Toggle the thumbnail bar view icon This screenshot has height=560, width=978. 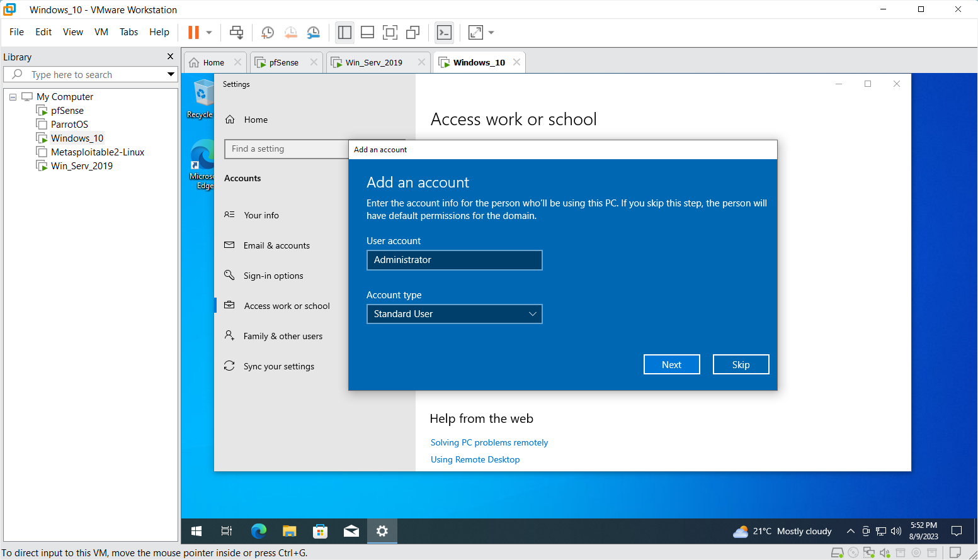click(367, 32)
